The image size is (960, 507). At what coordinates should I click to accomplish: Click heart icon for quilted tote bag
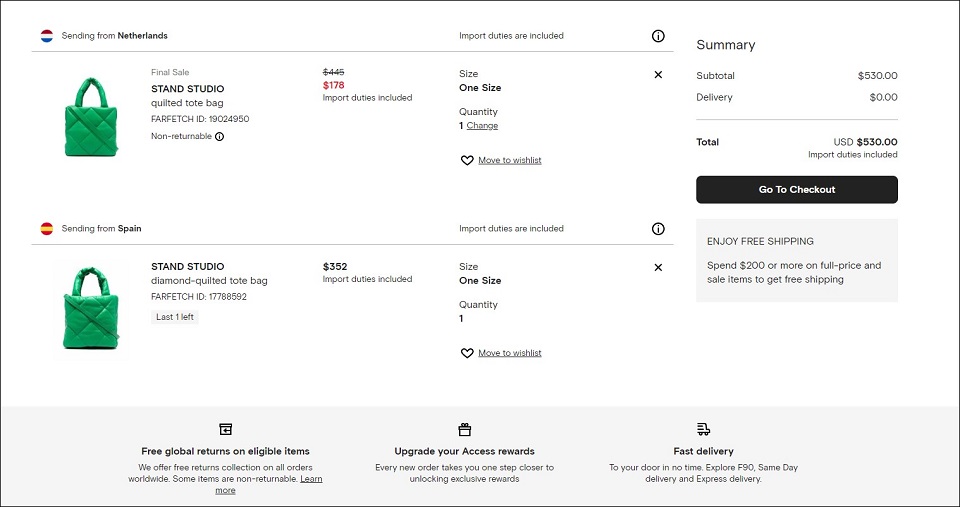(467, 160)
